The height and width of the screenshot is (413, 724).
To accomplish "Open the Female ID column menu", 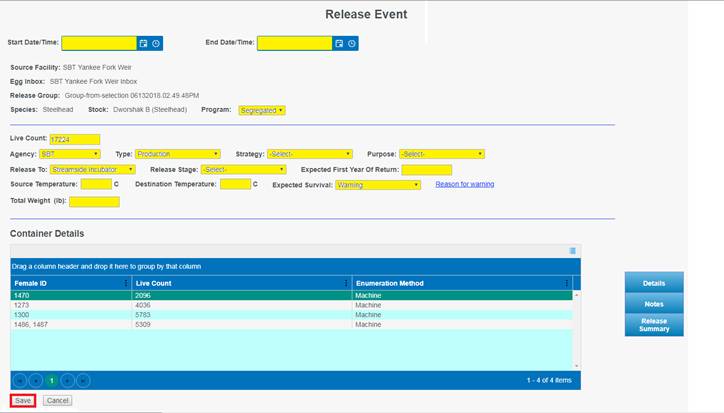I will 126,283.
